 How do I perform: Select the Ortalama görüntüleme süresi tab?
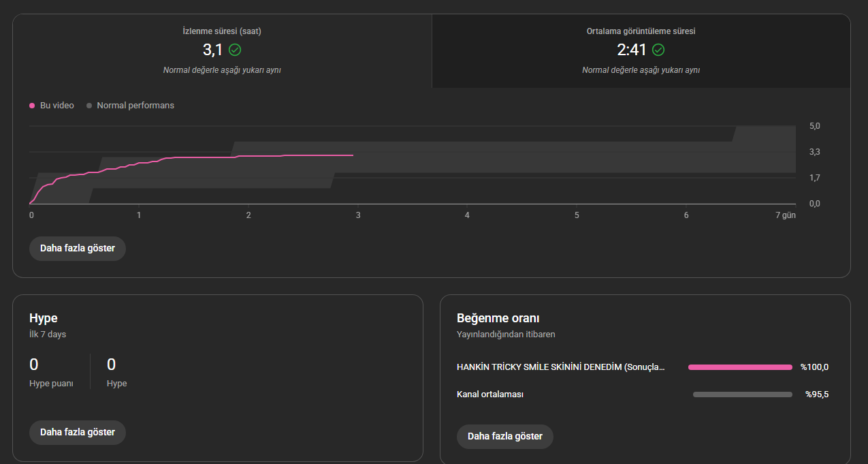(x=641, y=51)
